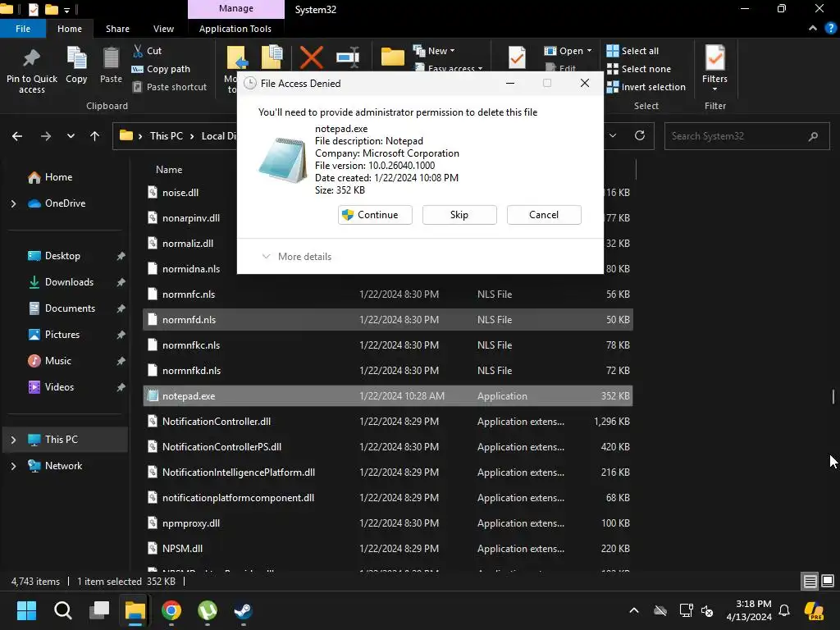
Task: Click the Up one level arrow
Action: pos(95,136)
